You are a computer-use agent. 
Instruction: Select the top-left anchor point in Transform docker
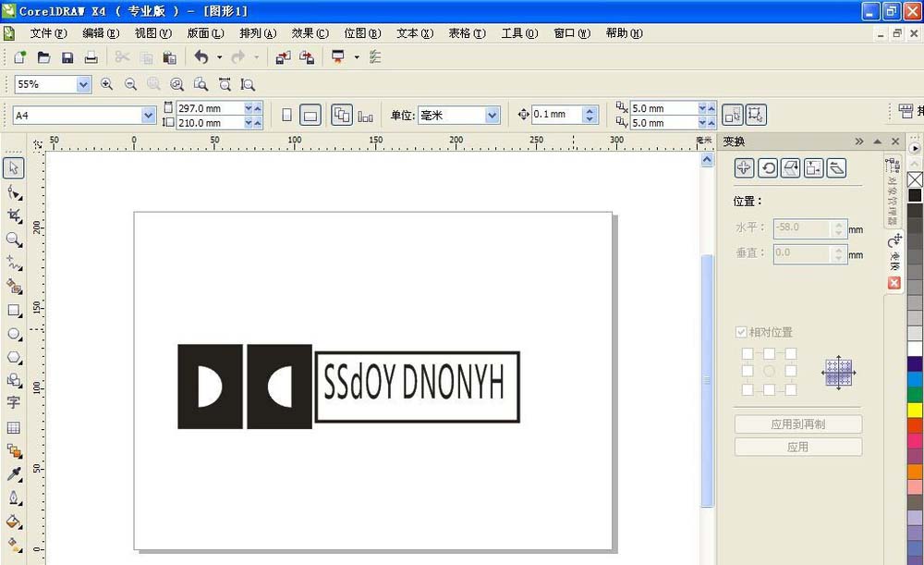(x=747, y=352)
